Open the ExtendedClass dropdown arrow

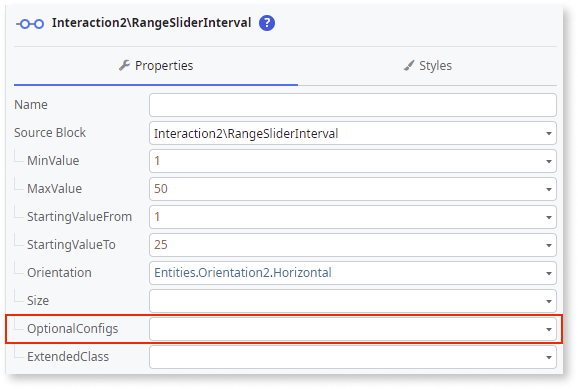549,357
